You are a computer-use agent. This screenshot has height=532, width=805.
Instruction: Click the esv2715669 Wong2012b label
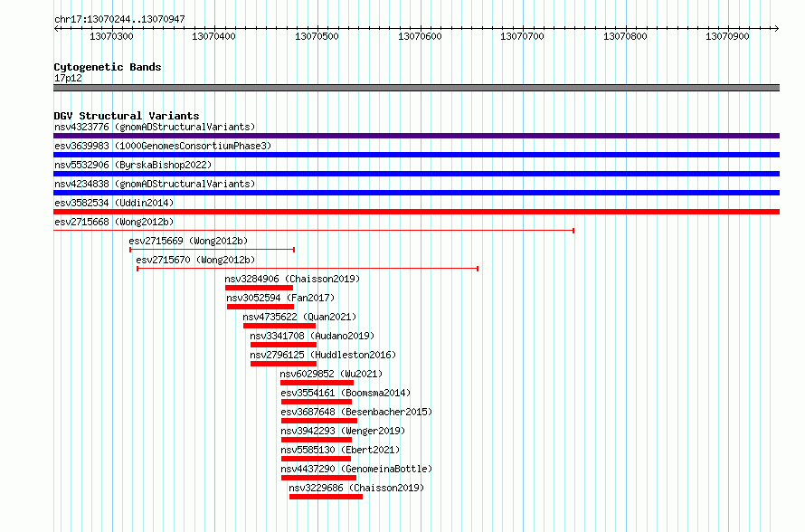188,241
